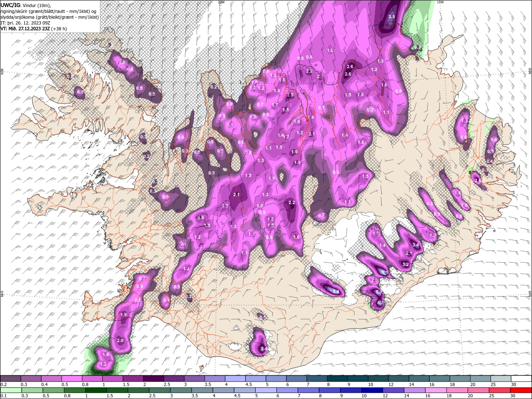Click the lilac 14 lower legend swatch

(x=414, y=390)
